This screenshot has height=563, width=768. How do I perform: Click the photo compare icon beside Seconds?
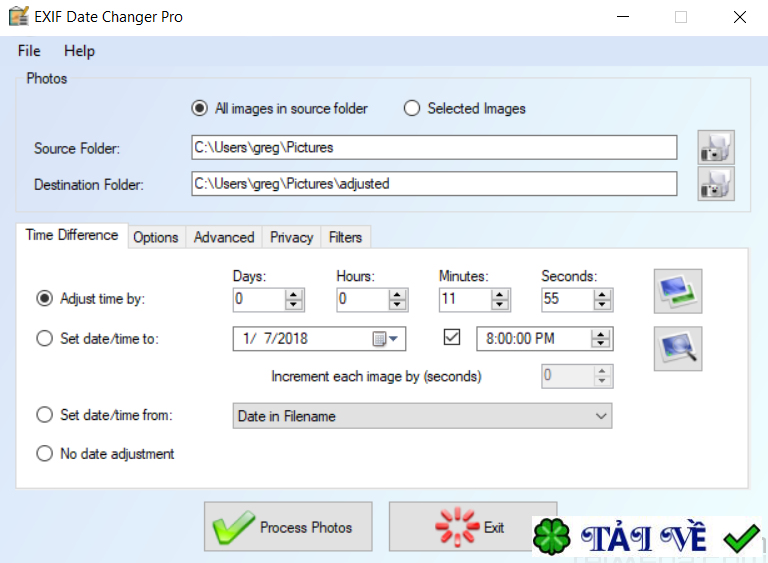pyautogui.click(x=678, y=291)
